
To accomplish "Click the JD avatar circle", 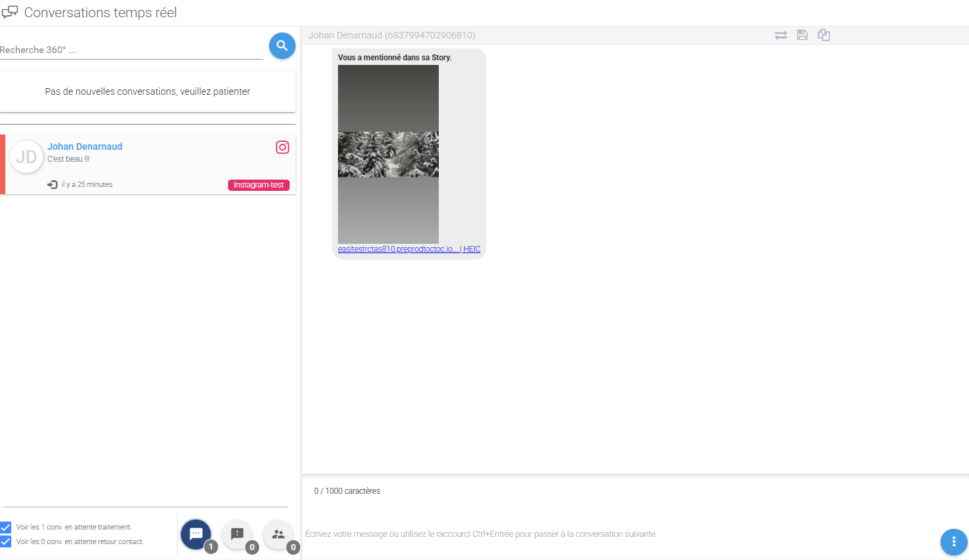I will pyautogui.click(x=27, y=157).
